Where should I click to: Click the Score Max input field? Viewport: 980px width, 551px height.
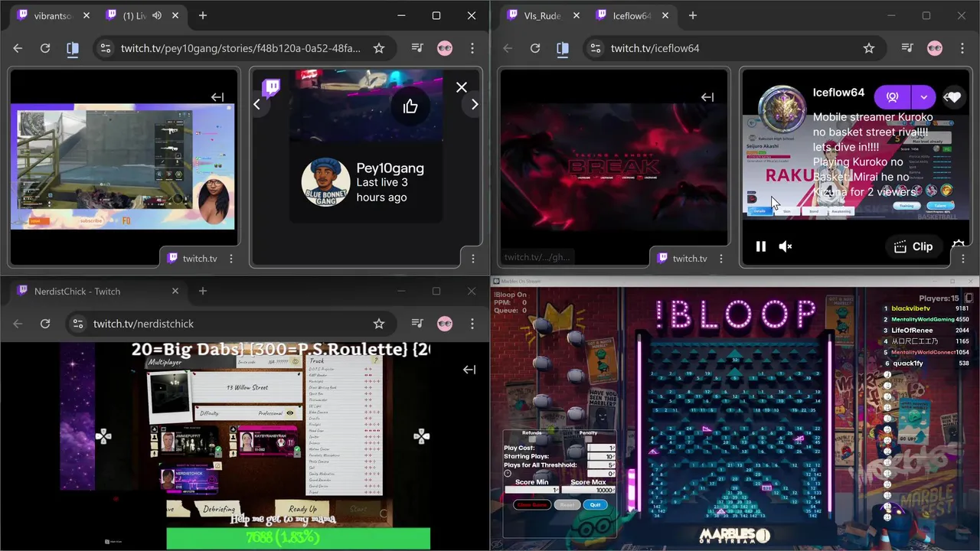(x=588, y=490)
